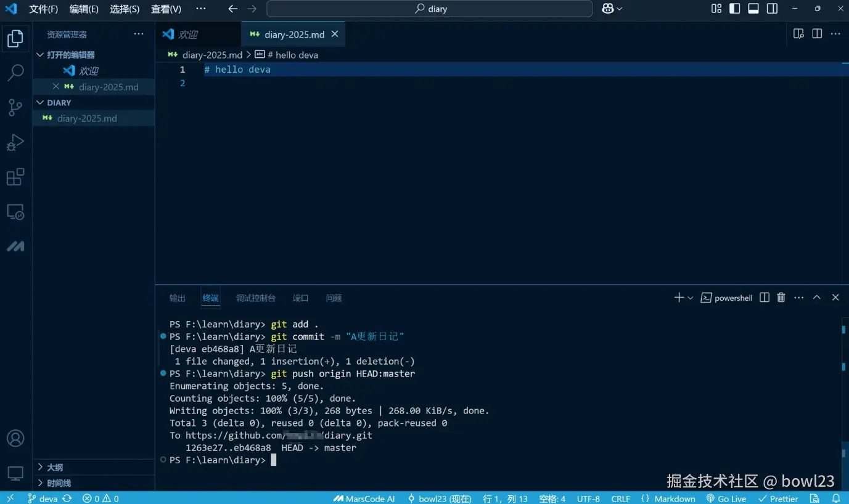
Task: Expand the 大纲 outline section
Action: pos(94,467)
